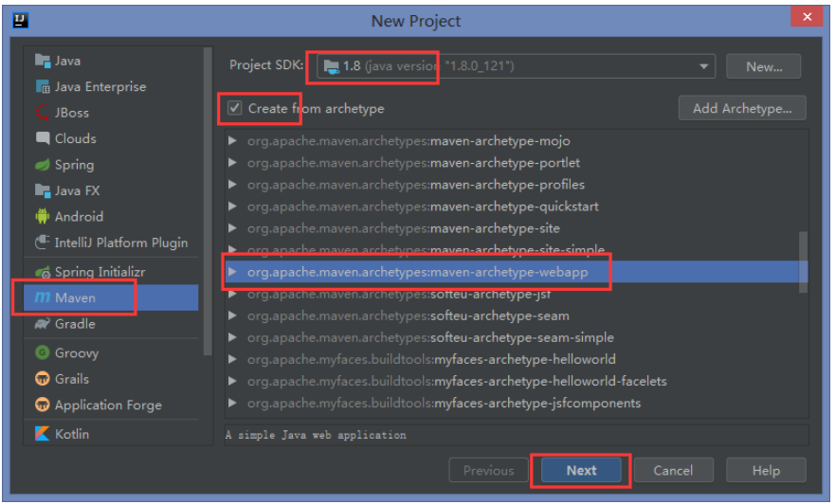The height and width of the screenshot is (504, 836).
Task: Click the Grails icon
Action: (42, 379)
